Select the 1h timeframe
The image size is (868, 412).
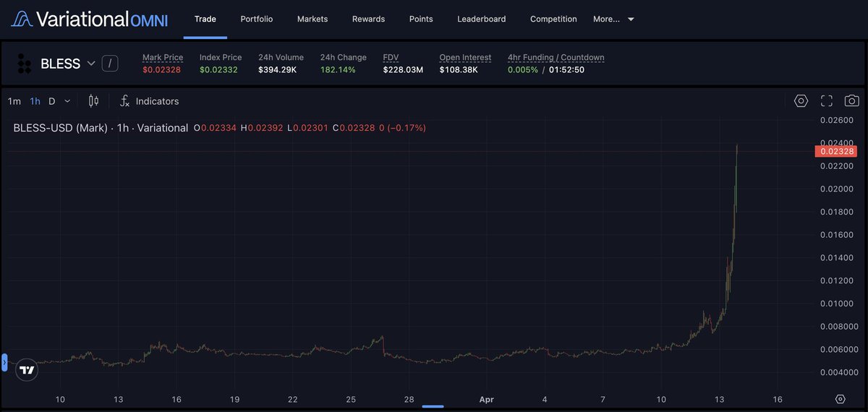(35, 101)
